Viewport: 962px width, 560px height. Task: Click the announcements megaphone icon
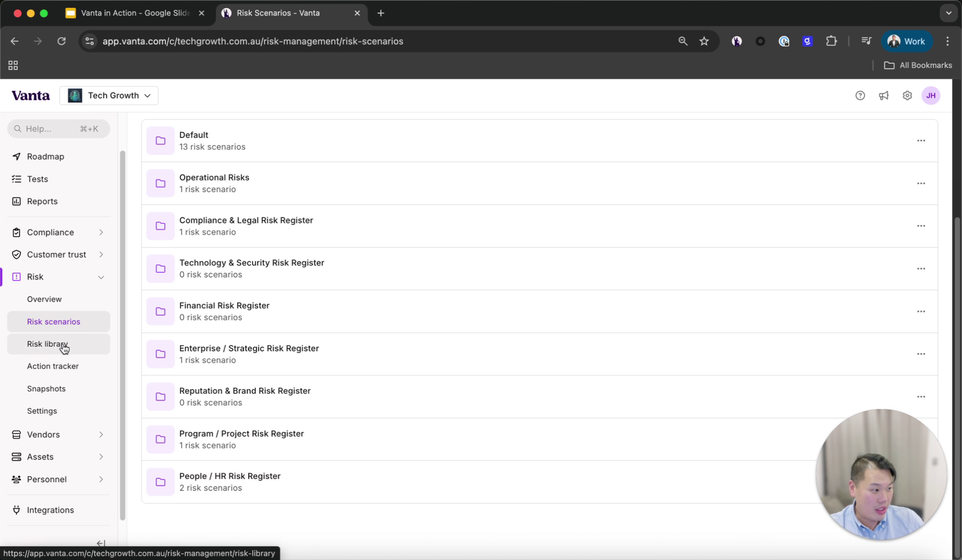[x=884, y=95]
